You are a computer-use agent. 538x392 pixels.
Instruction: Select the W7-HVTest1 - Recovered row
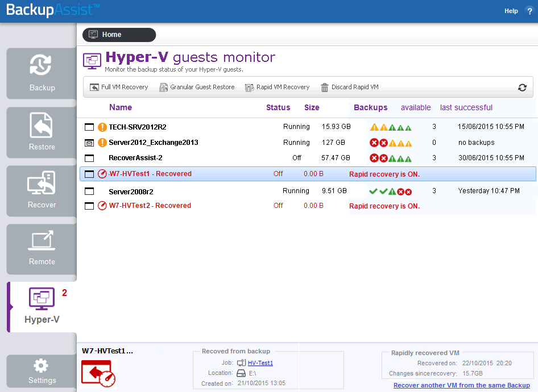pos(308,174)
